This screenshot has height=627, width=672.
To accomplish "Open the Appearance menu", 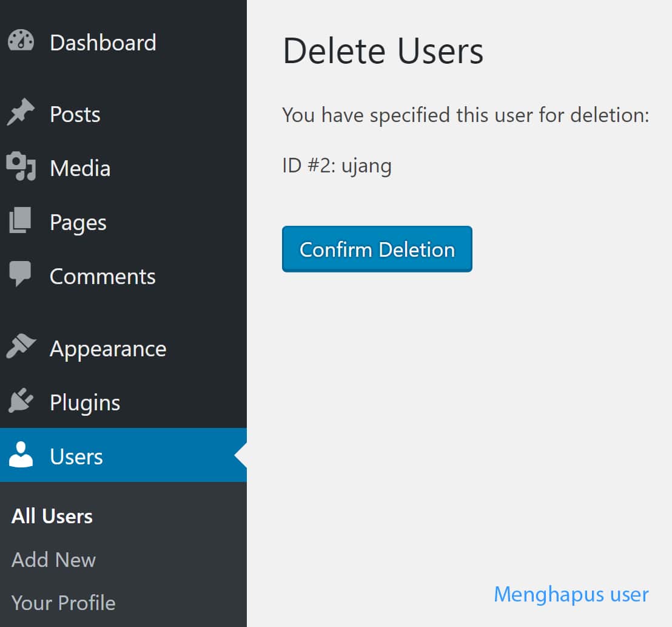I will (x=108, y=348).
